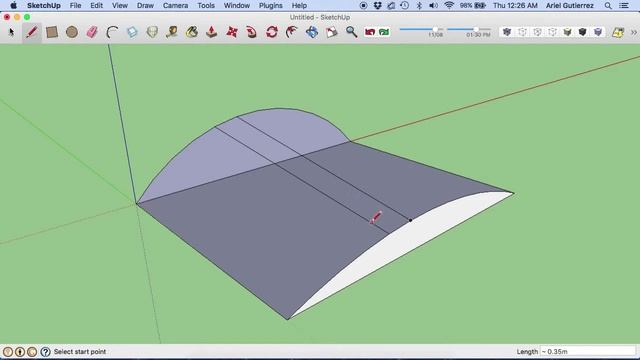Open the Help menu

299,6
